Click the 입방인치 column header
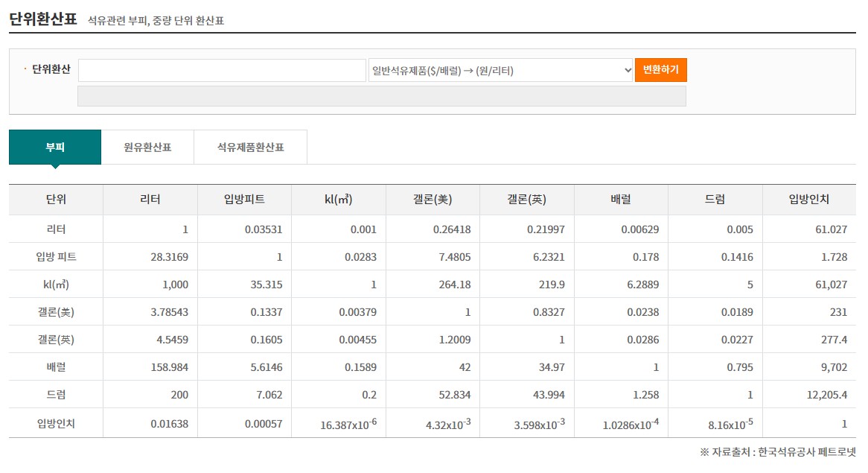The width and height of the screenshot is (868, 473). coord(808,200)
